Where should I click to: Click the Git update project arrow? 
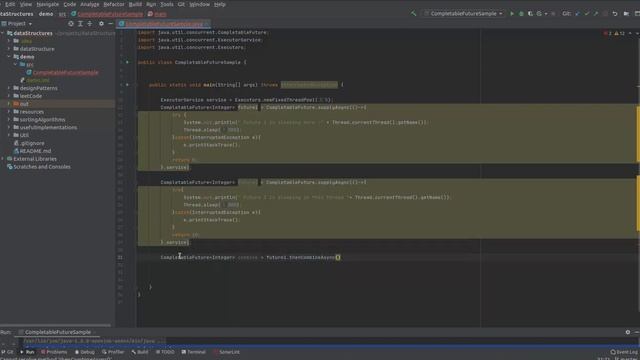(x=578, y=13)
